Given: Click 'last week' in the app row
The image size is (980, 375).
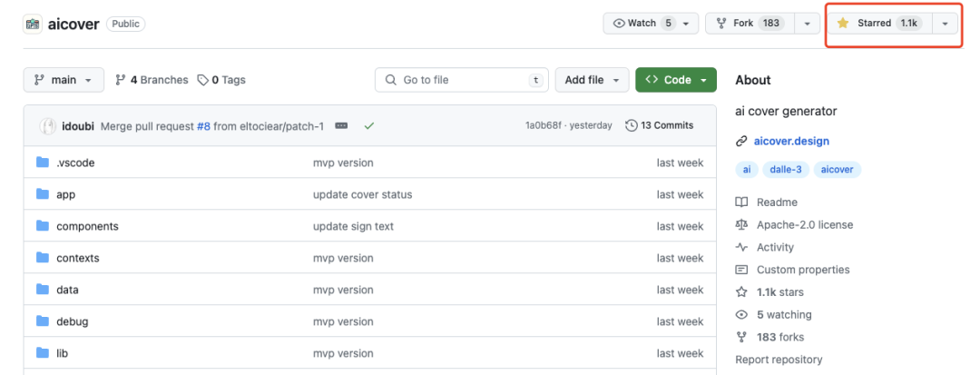Looking at the screenshot, I should pos(680,194).
